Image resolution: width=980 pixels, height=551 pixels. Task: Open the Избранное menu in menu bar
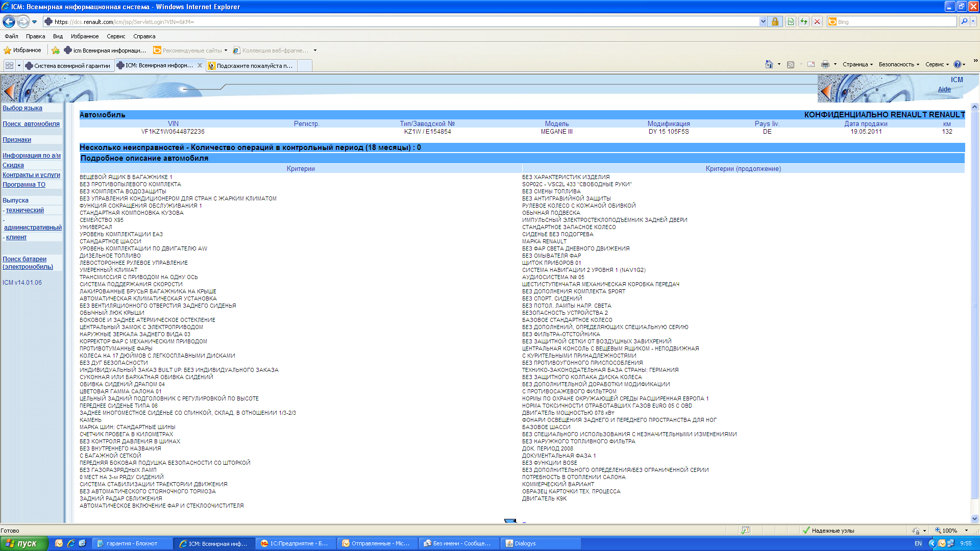(85, 36)
